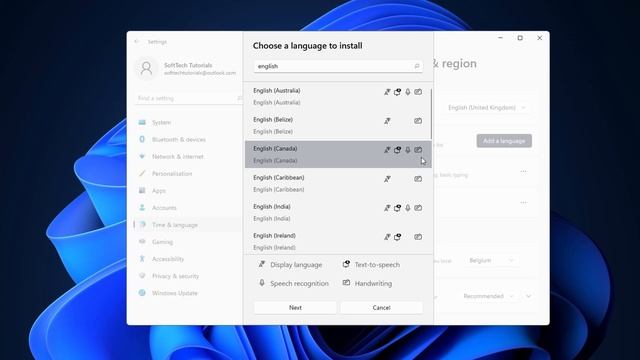Click the Add a language button
The height and width of the screenshot is (360, 640).
point(504,141)
